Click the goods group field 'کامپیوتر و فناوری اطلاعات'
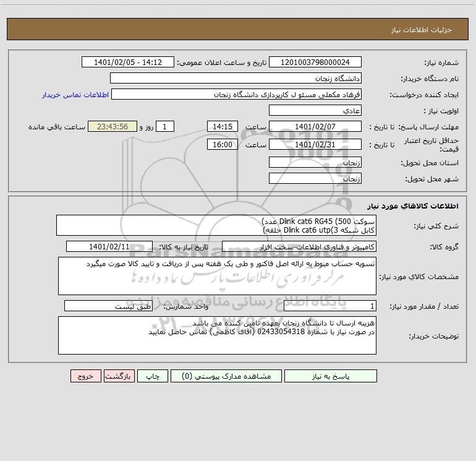The image size is (476, 461). click(299, 246)
